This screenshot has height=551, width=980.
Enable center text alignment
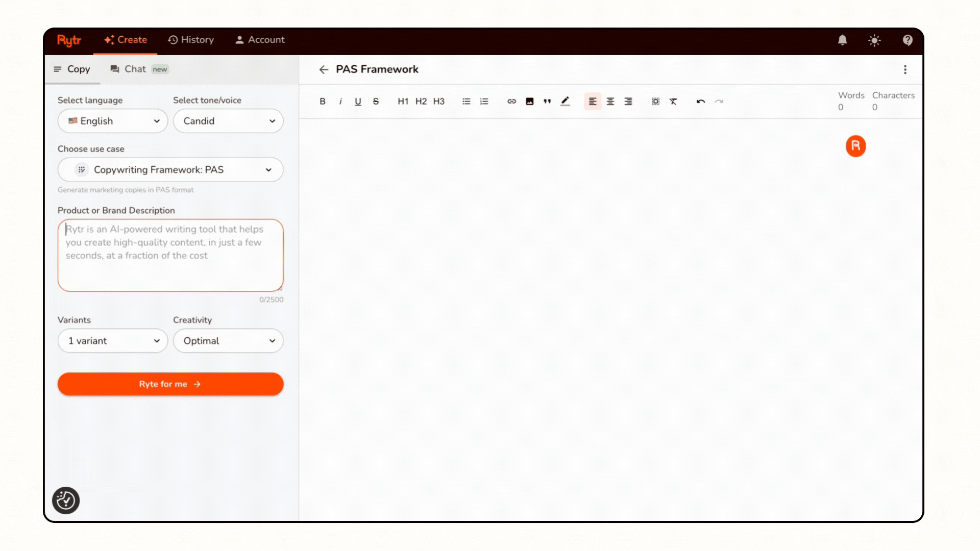(610, 101)
